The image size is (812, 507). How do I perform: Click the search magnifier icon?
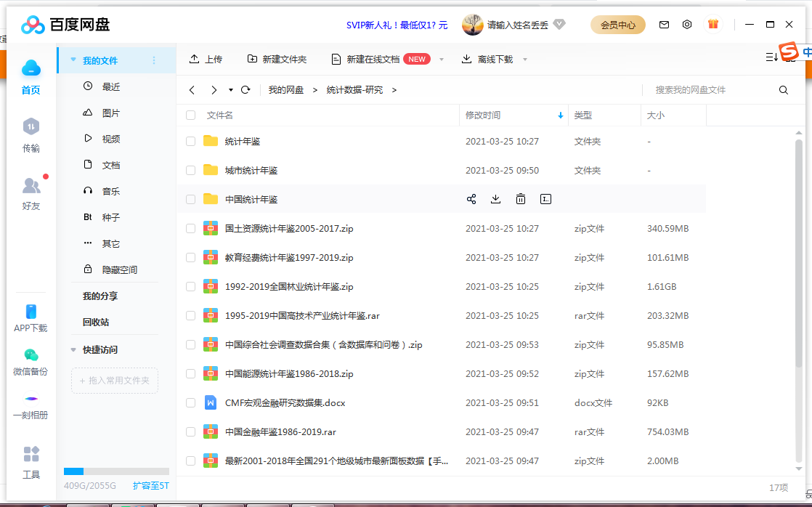click(x=784, y=90)
